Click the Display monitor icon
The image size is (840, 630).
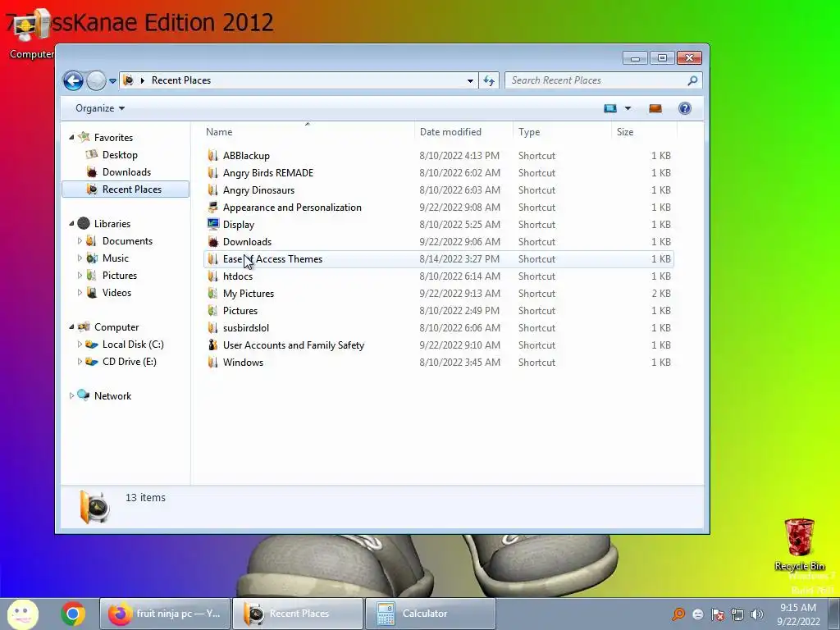(212, 225)
